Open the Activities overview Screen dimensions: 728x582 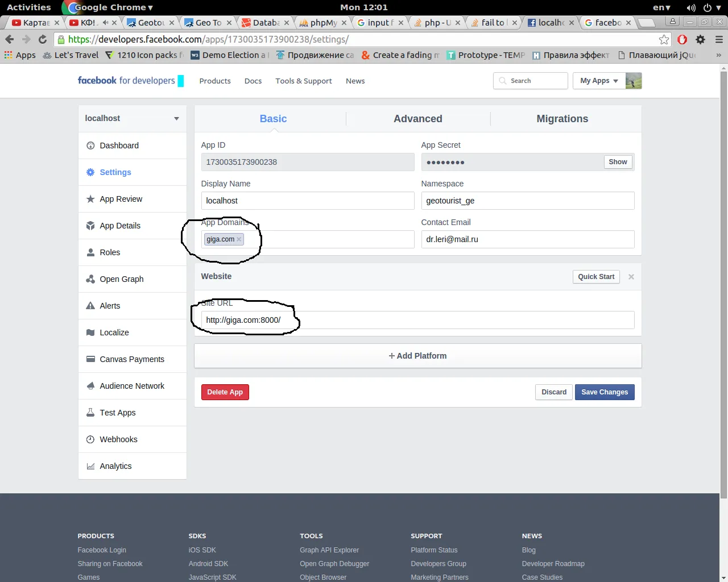[x=29, y=7]
